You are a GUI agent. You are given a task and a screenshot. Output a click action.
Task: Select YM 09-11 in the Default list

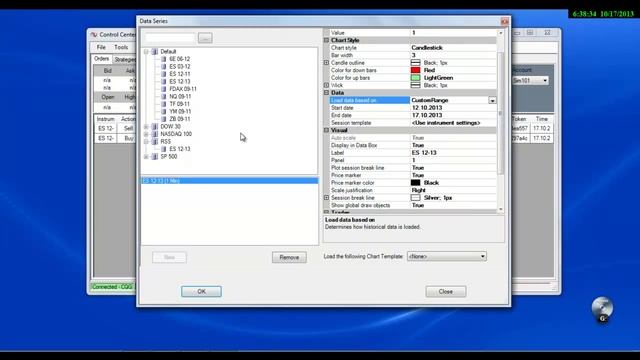pyautogui.click(x=180, y=111)
